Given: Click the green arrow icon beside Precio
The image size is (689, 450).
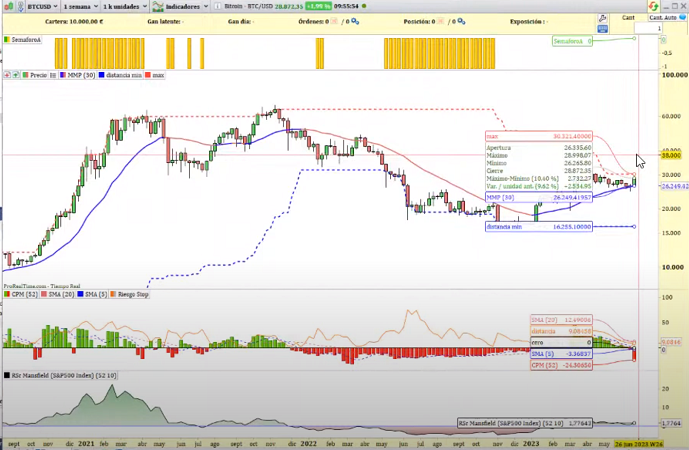Looking at the screenshot, I should 16,75.
